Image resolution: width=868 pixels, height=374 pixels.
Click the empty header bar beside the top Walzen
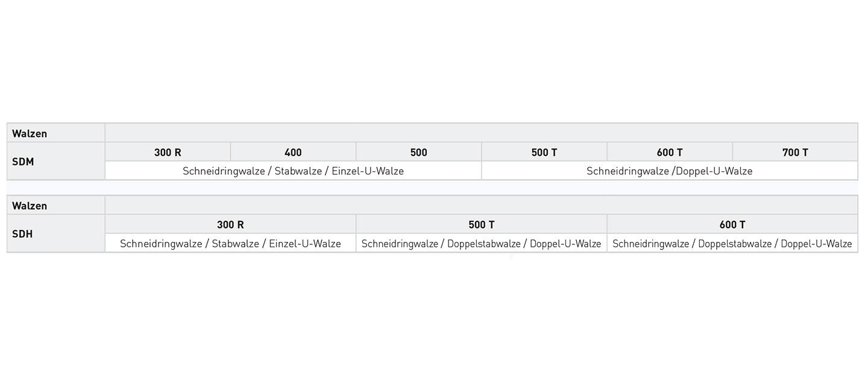coord(482,133)
